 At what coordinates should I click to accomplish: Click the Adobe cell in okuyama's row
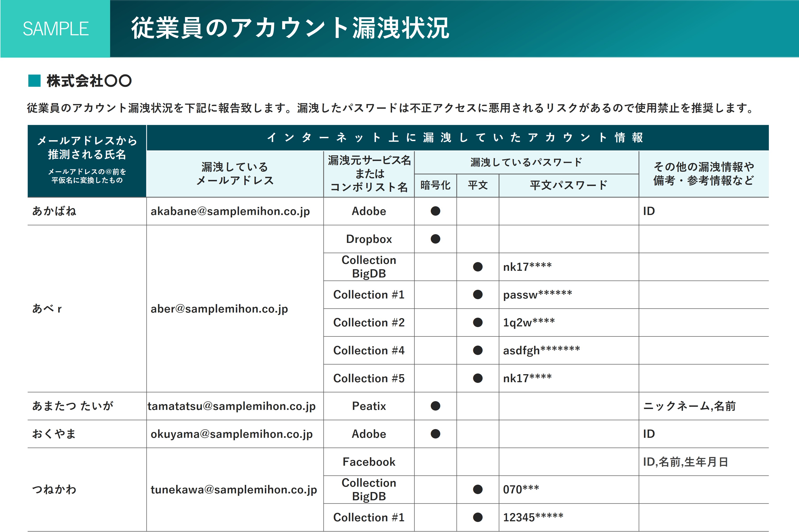[x=369, y=434]
